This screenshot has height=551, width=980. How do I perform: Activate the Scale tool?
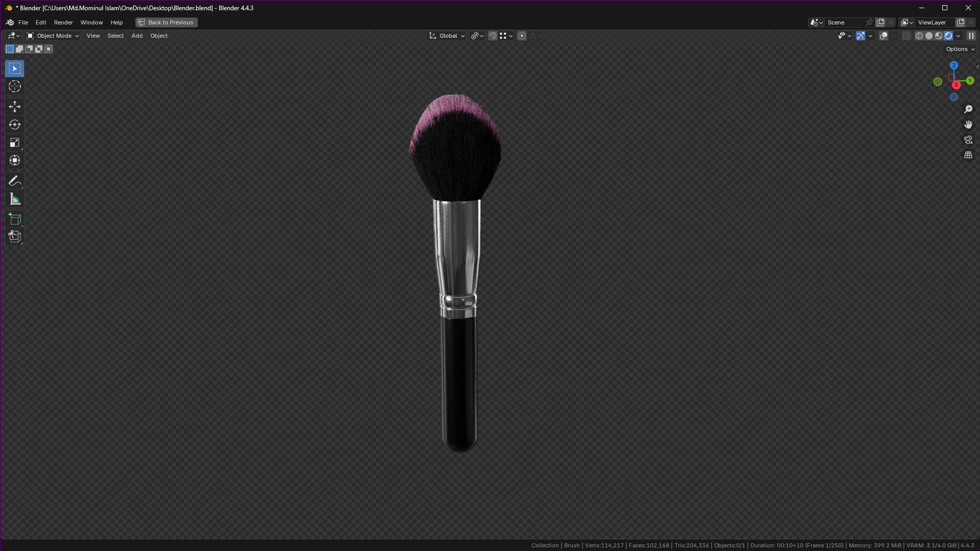[14, 142]
